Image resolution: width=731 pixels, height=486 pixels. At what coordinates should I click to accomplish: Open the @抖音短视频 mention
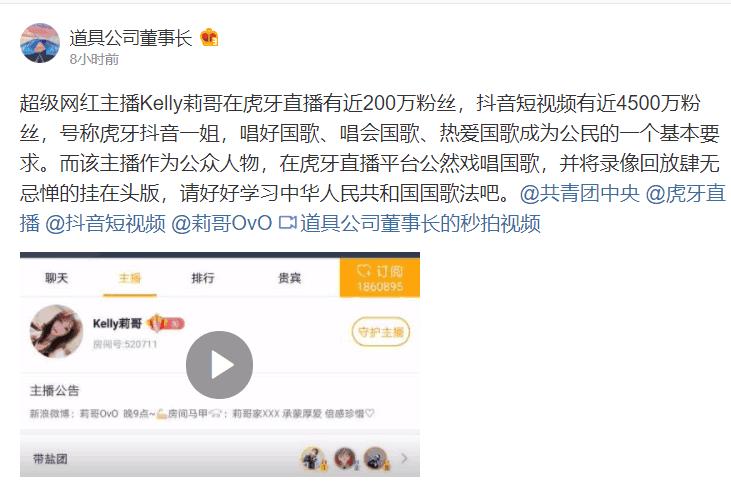point(105,223)
